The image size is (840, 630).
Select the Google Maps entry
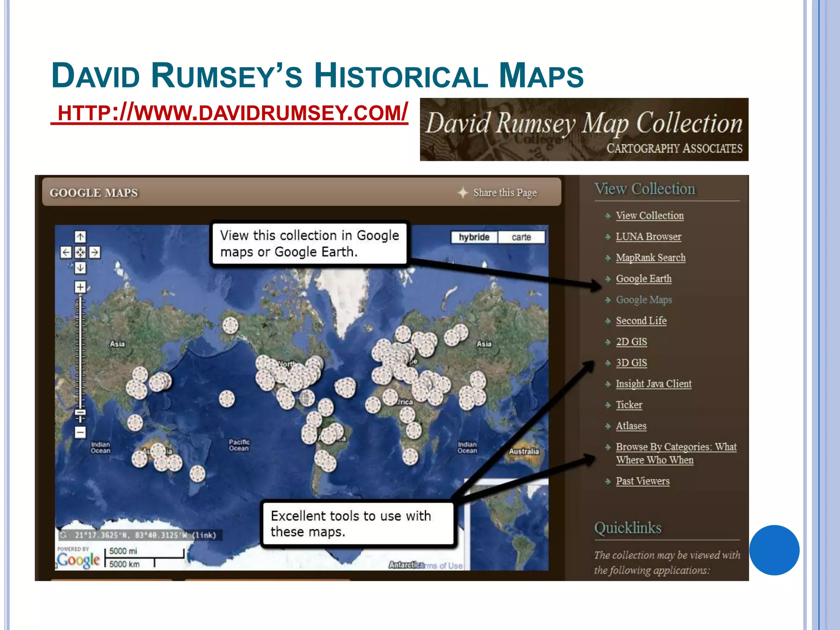click(644, 300)
